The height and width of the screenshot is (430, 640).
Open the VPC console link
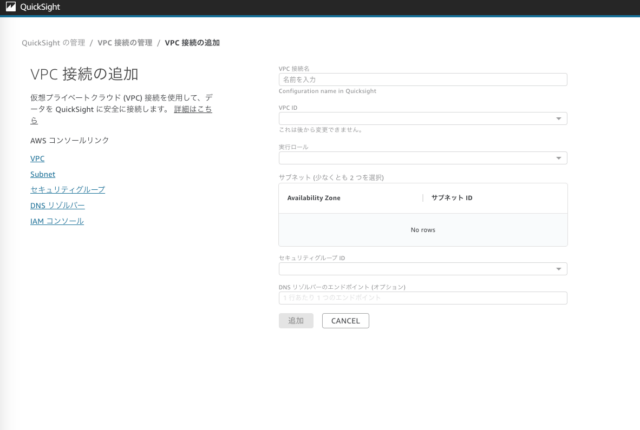click(x=37, y=159)
